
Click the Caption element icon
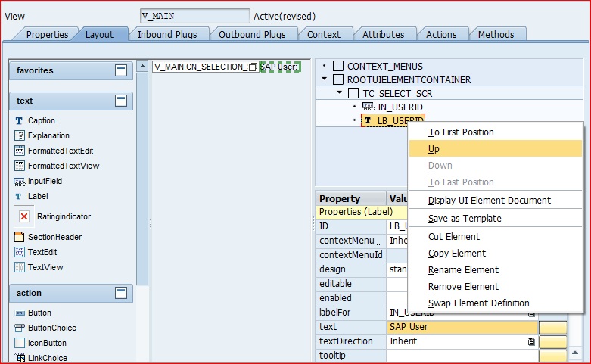pyautogui.click(x=19, y=120)
